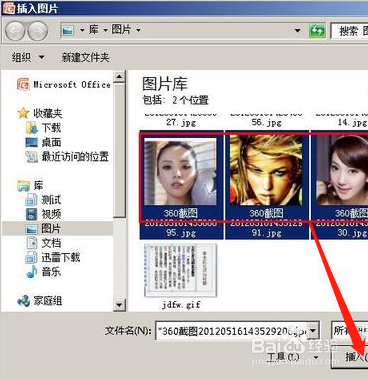Select Microsoft Office in the sidebar
The width and height of the screenshot is (368, 379).
coord(72,84)
